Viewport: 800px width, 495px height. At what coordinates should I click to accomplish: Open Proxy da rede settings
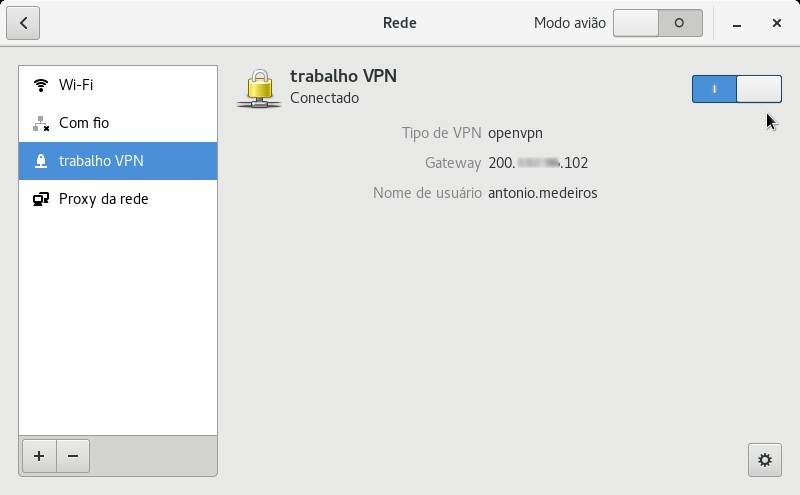tap(118, 199)
